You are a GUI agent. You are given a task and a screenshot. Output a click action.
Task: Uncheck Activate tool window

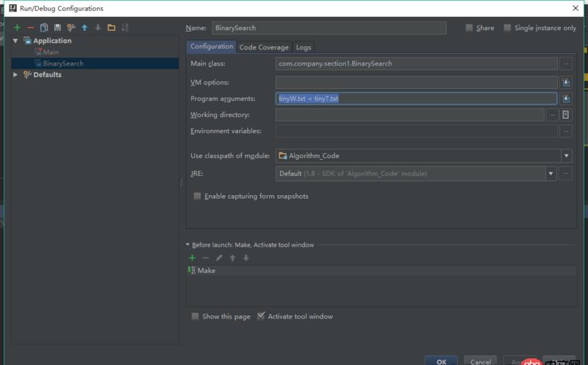pyautogui.click(x=261, y=316)
